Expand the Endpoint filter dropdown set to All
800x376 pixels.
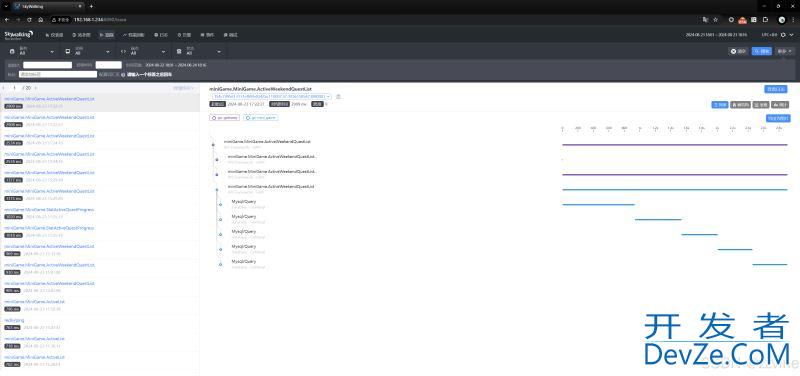143,52
